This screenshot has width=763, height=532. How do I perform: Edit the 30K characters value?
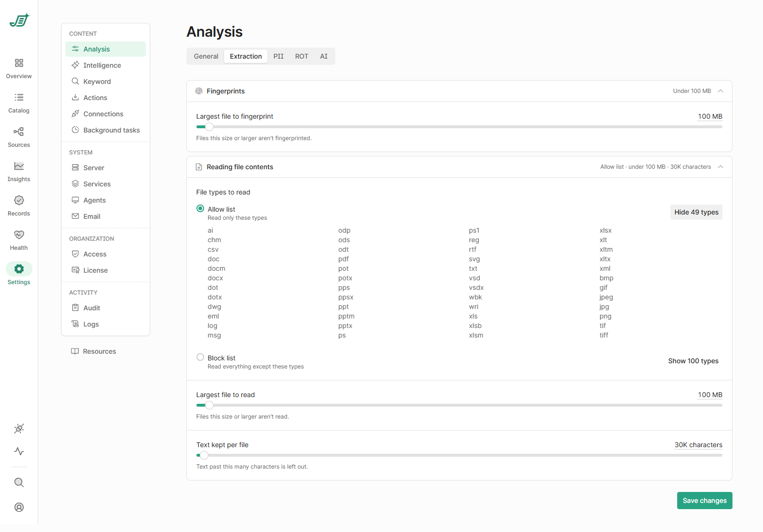[698, 445]
